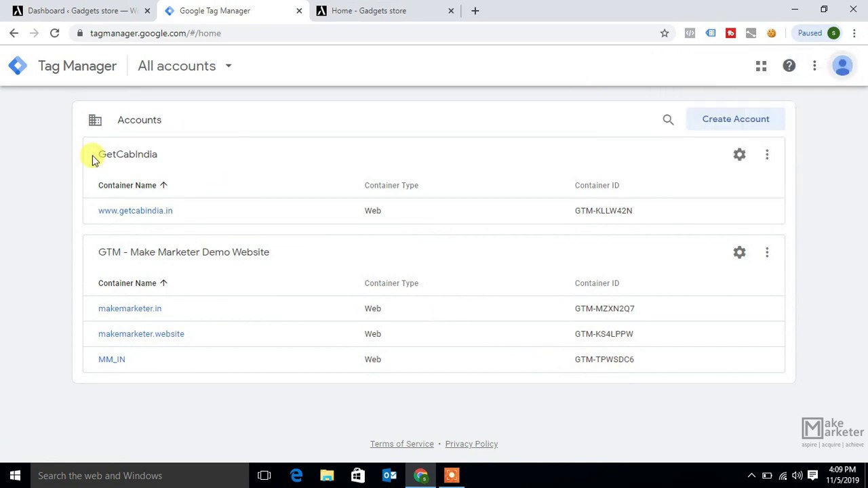The height and width of the screenshot is (488, 868).
Task: Open the MM_IN container
Action: 112,359
